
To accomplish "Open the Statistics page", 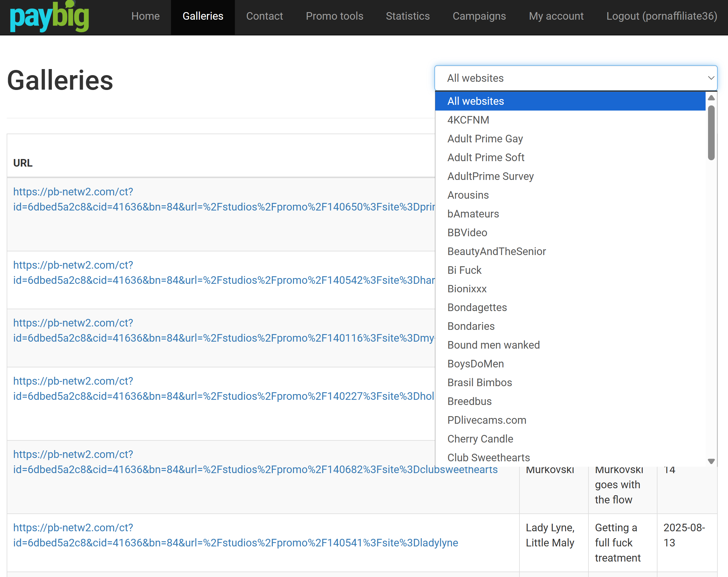I will [407, 16].
